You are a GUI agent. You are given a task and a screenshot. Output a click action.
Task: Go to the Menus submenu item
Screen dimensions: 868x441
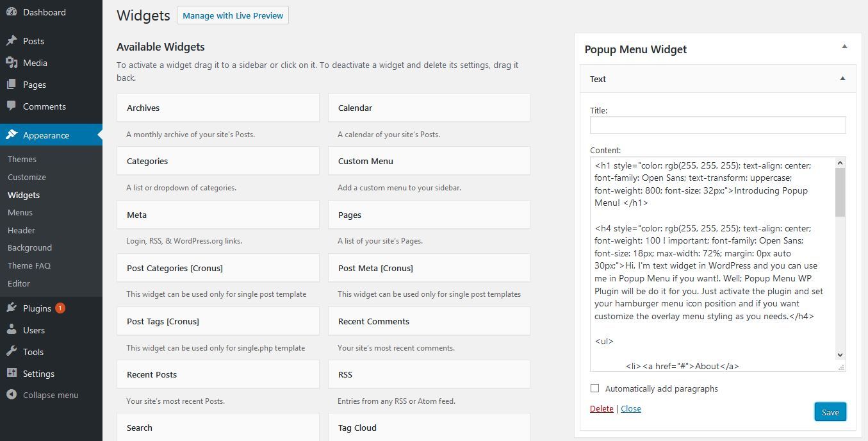(20, 213)
